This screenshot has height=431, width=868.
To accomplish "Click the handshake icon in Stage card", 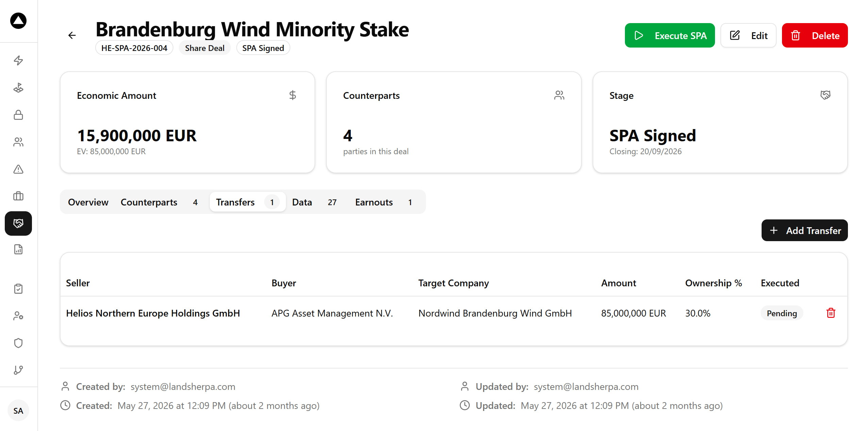I will 825,95.
